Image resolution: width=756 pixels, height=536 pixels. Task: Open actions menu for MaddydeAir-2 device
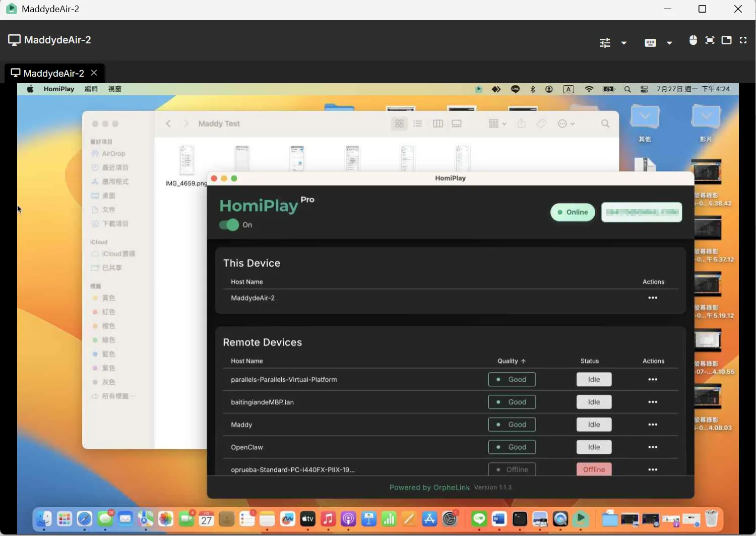tap(653, 298)
